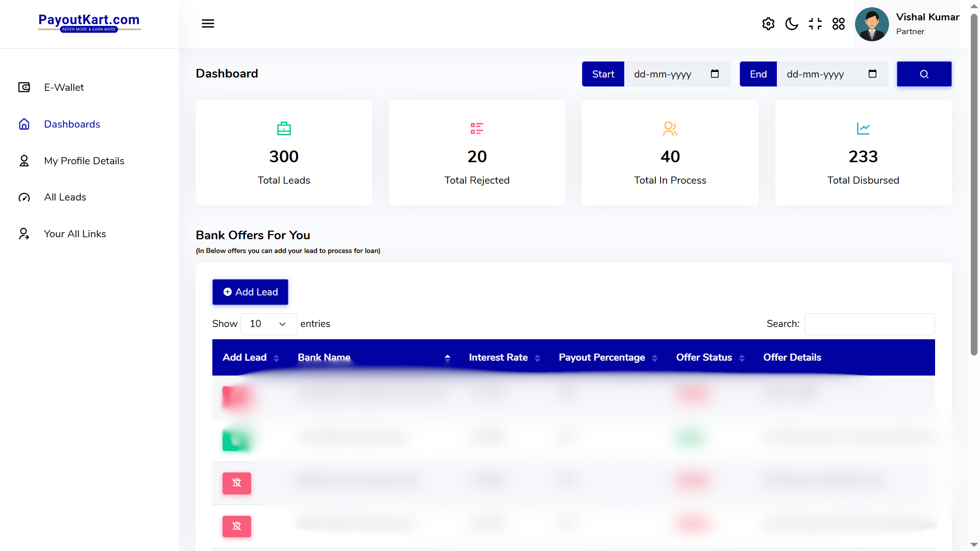
Task: Toggle fullscreen with the compress icon
Action: click(815, 23)
